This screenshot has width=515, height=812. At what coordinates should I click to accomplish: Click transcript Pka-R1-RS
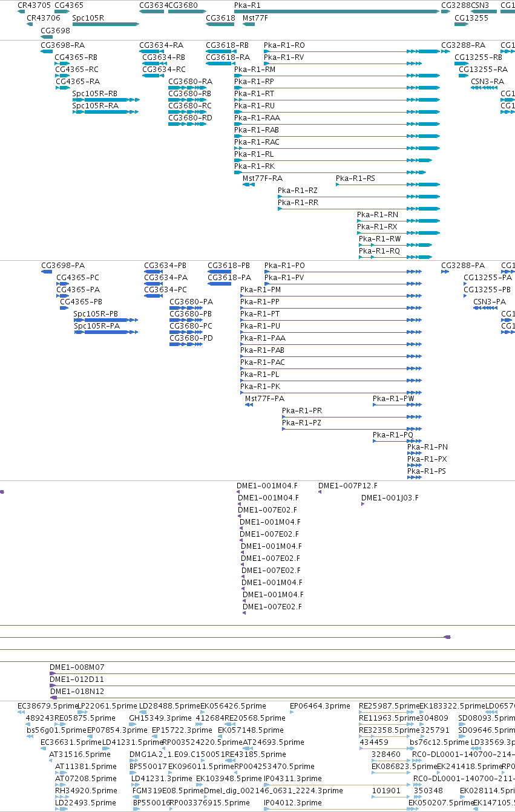(x=356, y=178)
